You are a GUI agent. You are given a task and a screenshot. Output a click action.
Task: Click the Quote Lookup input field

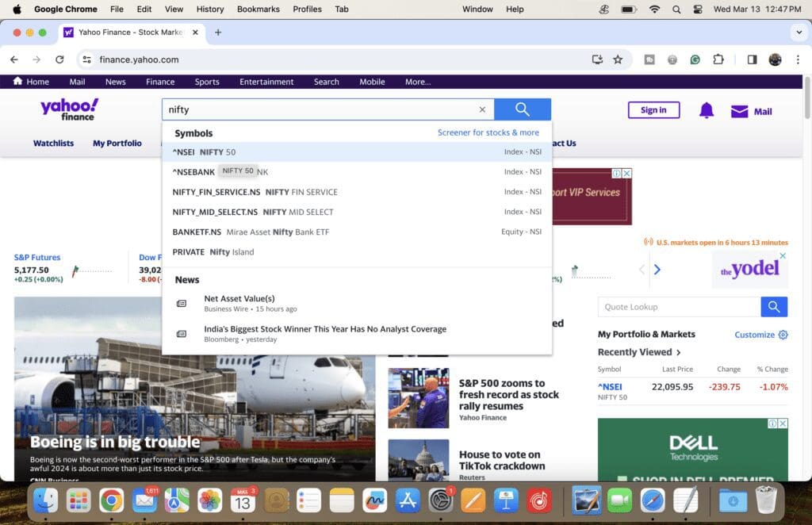pos(679,307)
